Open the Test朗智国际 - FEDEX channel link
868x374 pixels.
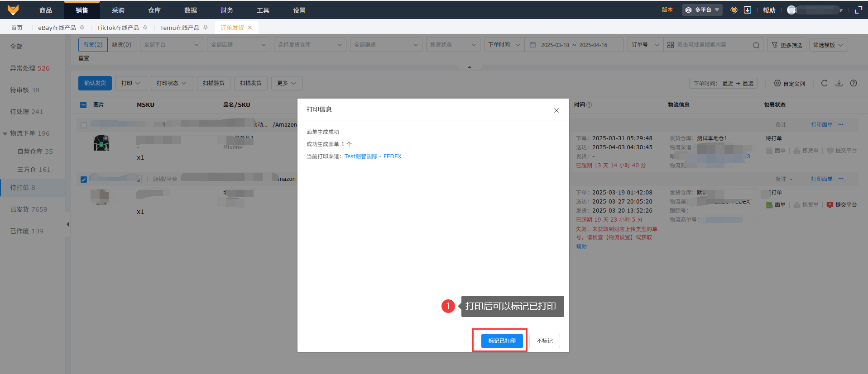tap(373, 156)
